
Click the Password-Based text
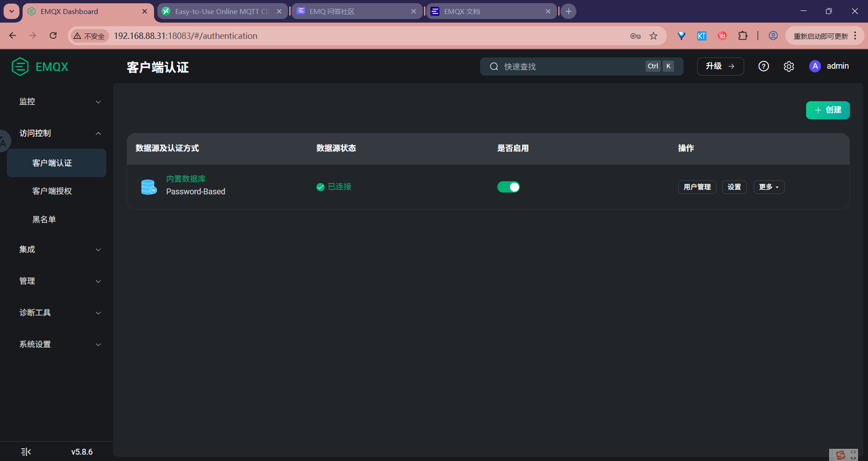(196, 192)
